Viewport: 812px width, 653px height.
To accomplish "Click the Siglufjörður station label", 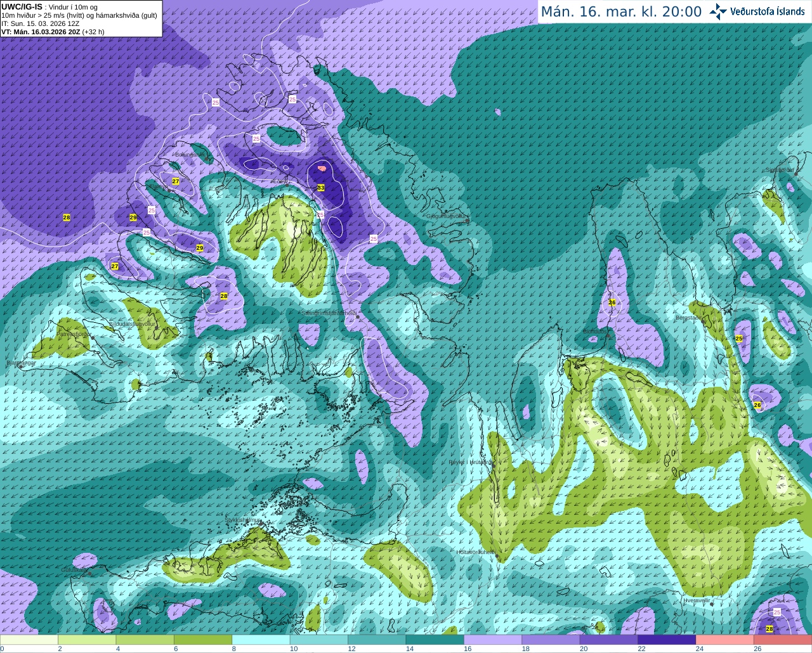I will click(x=781, y=170).
